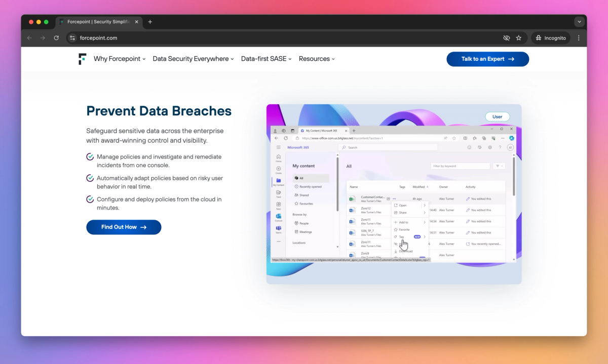Viewport: 608px width, 364px height.
Task: Click the Find Out How button
Action: 124,227
